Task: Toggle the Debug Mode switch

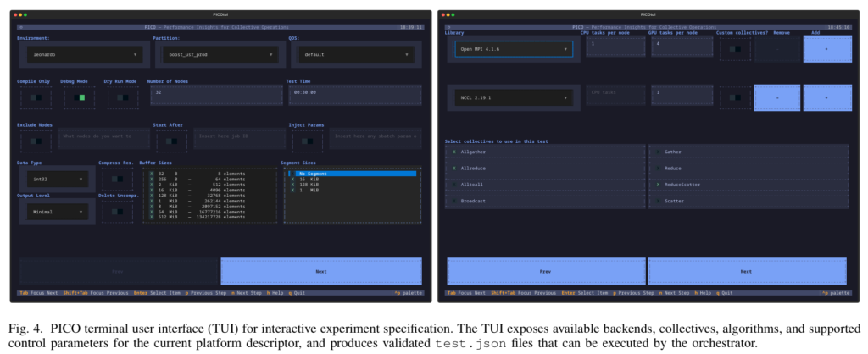Action: coord(81,98)
